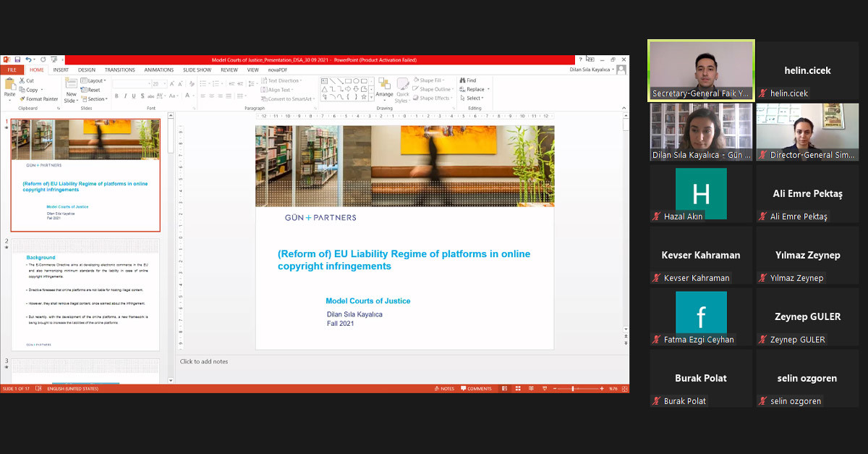Open the TRANSITIONS ribbon tab
This screenshot has height=454, width=868.
(x=119, y=70)
